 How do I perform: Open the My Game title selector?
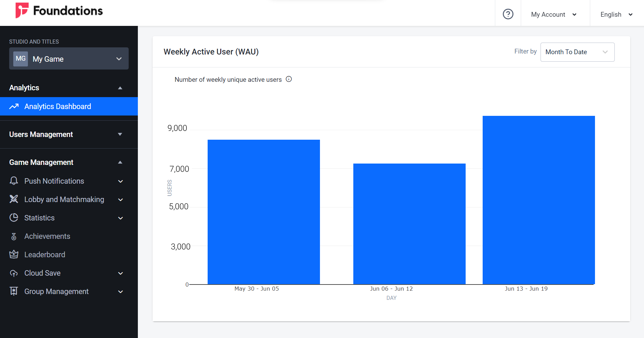69,59
